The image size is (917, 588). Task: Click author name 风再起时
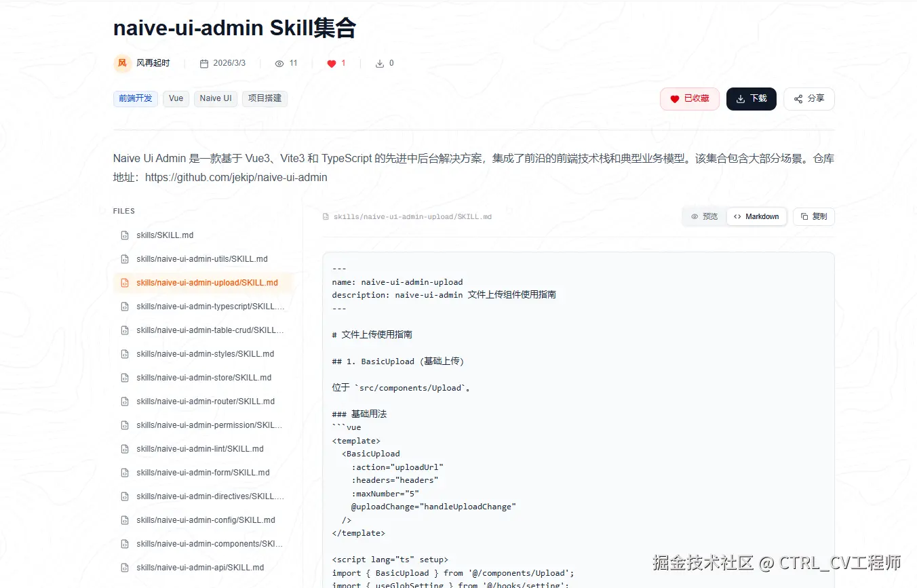[153, 63]
